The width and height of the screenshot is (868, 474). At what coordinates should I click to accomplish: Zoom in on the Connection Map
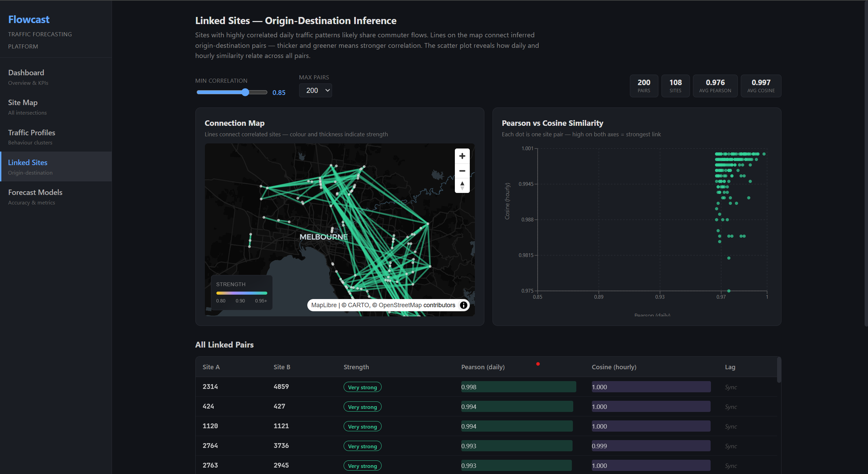(x=462, y=156)
